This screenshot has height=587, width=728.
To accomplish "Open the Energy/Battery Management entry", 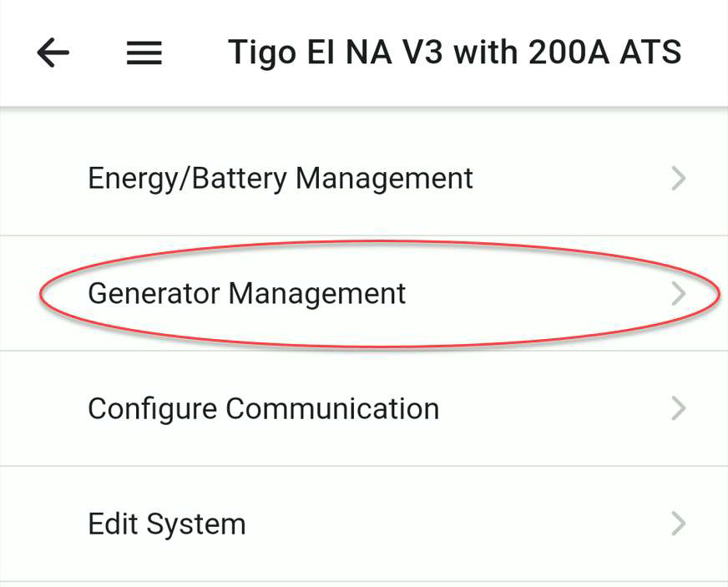I will [364, 179].
